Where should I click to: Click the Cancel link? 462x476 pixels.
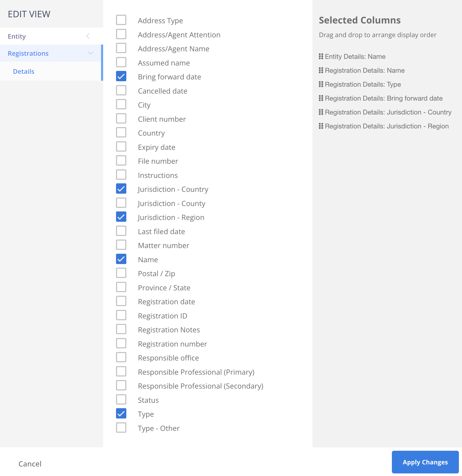pyautogui.click(x=30, y=464)
